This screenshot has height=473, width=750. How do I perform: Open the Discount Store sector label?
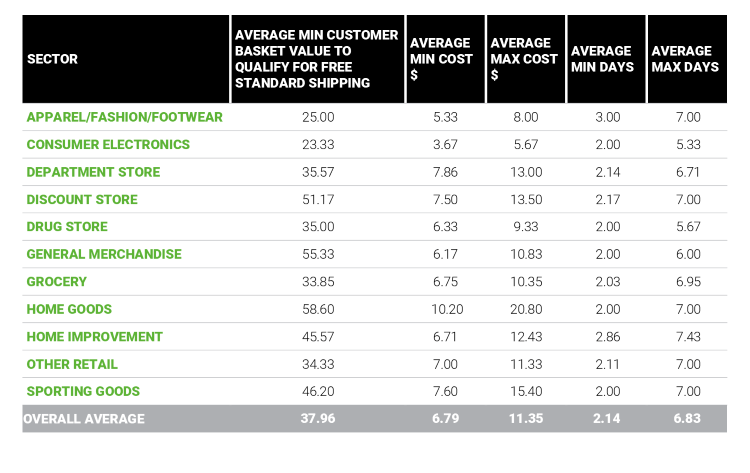pyautogui.click(x=83, y=199)
